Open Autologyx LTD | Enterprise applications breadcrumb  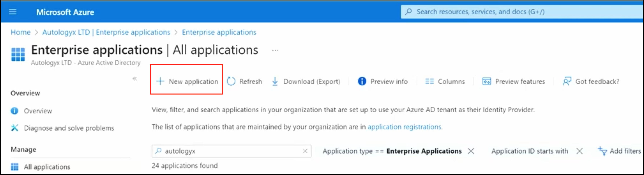(x=106, y=32)
